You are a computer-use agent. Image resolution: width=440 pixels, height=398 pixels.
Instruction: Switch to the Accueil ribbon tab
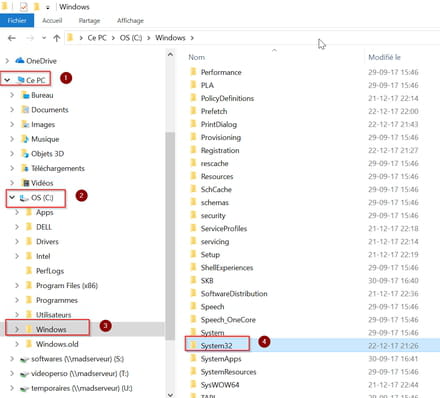(52, 20)
